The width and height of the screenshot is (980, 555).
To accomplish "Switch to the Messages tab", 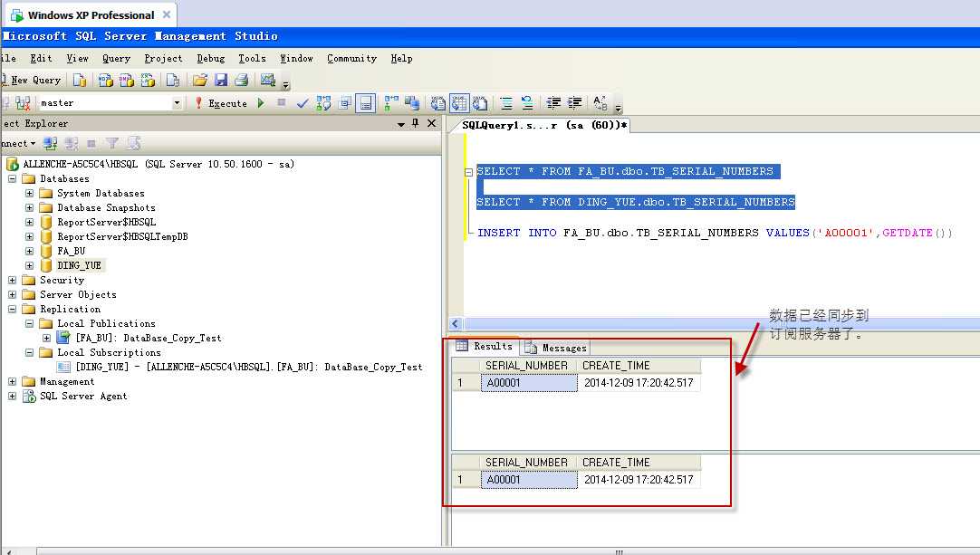I will (556, 348).
